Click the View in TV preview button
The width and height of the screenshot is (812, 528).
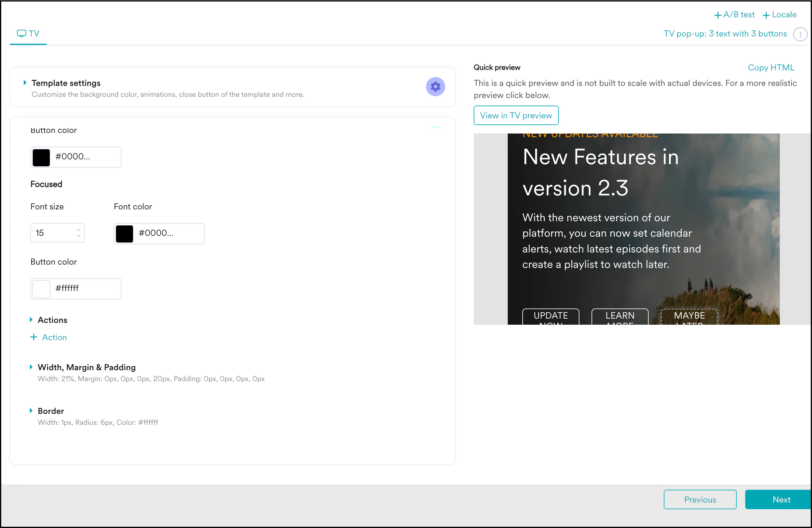pos(516,116)
